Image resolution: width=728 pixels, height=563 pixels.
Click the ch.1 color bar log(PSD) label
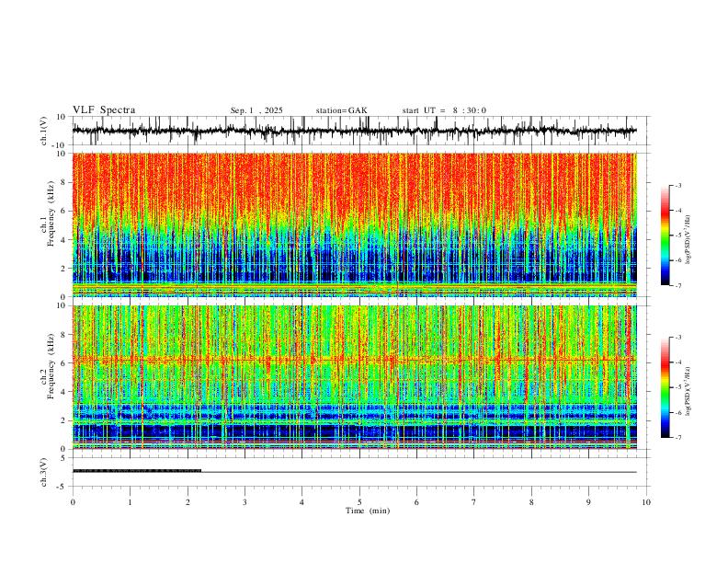point(688,239)
